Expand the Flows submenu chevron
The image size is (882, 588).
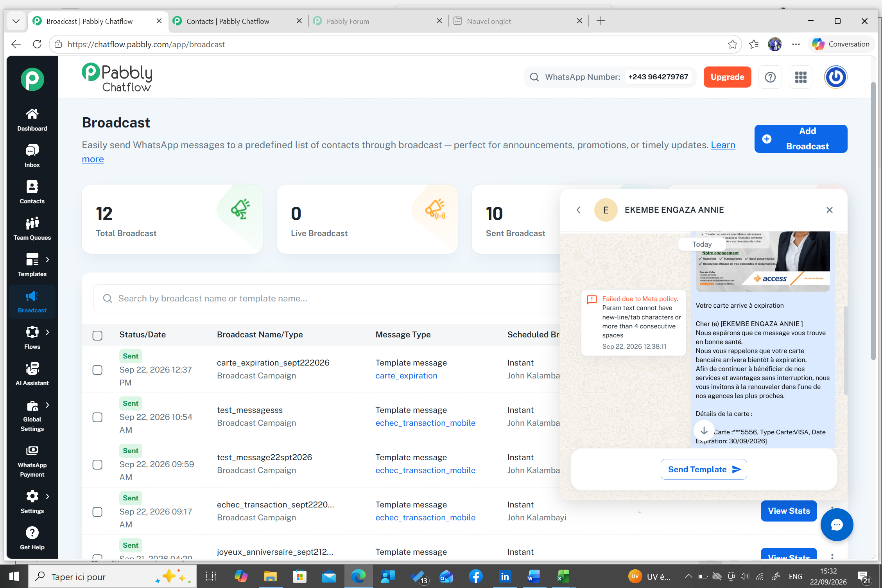47,332
